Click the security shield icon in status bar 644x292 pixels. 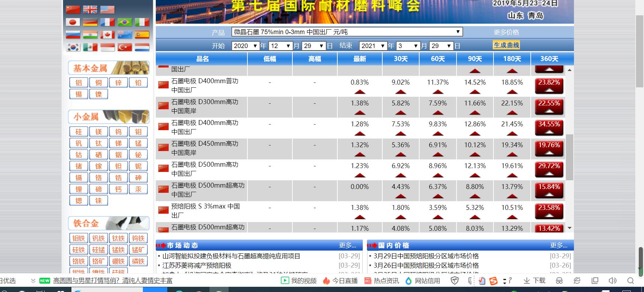(454, 281)
